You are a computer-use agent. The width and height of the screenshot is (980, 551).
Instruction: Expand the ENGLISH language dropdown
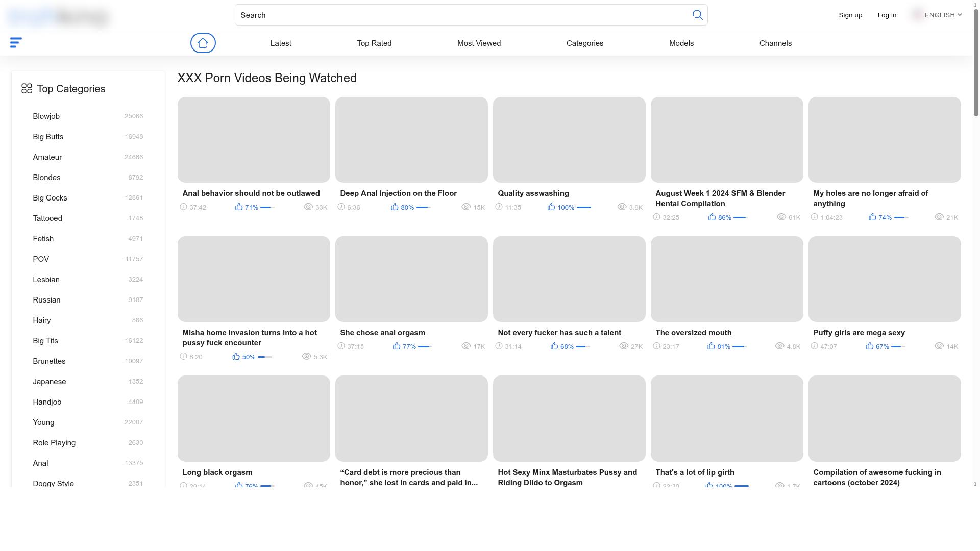click(x=943, y=15)
